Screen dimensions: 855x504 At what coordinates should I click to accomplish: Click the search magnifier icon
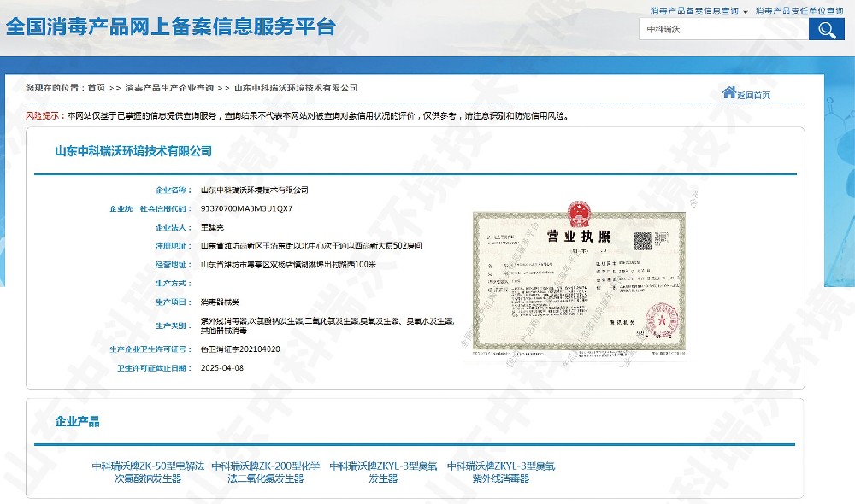(x=826, y=28)
